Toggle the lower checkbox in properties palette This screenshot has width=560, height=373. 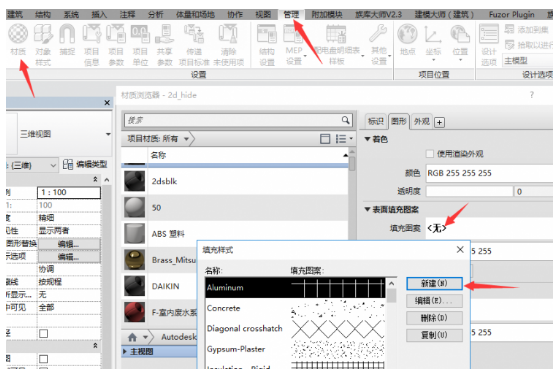(44, 359)
